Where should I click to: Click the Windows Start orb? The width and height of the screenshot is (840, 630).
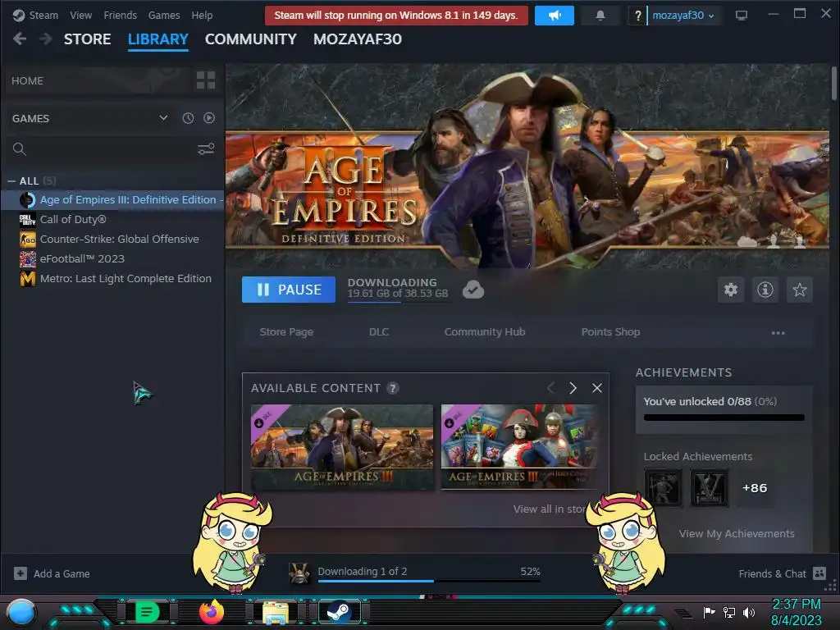click(21, 612)
